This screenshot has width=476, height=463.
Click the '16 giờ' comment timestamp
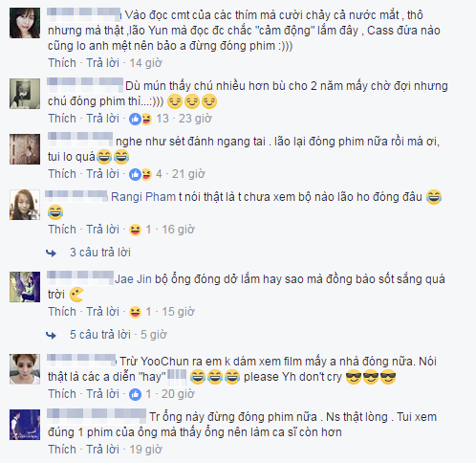coord(178,230)
